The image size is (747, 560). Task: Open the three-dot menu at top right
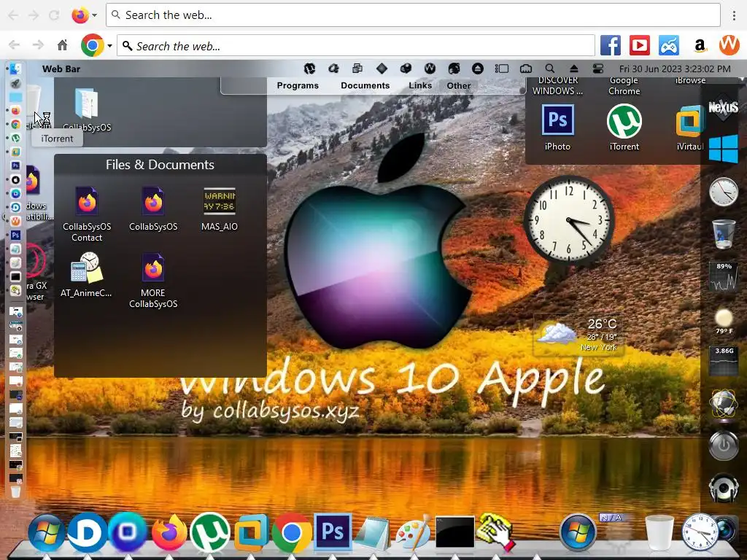(734, 15)
